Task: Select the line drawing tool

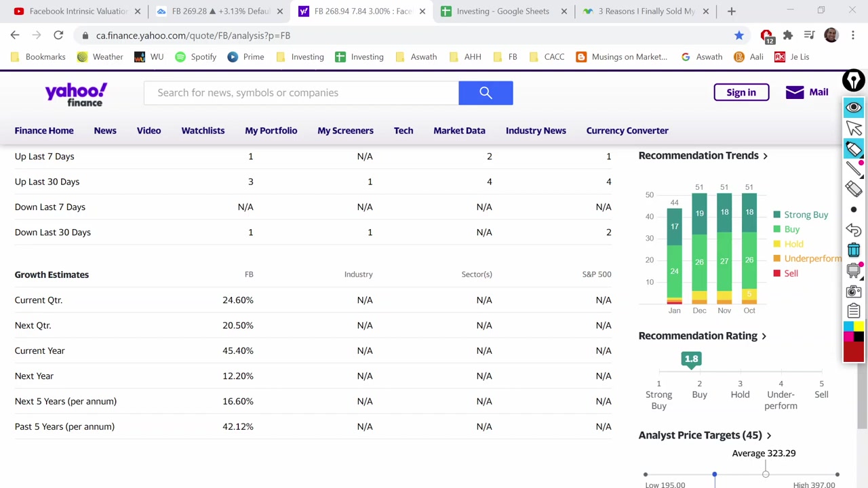Action: coord(853,169)
